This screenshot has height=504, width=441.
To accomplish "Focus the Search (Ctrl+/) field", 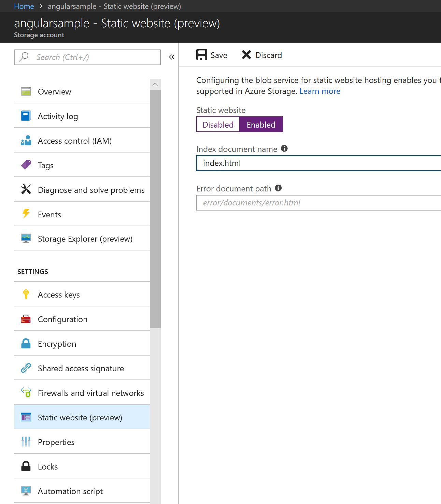I will 87,57.
